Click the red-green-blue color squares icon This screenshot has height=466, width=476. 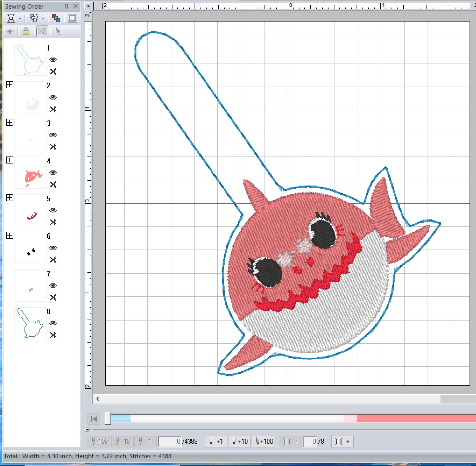point(56,18)
